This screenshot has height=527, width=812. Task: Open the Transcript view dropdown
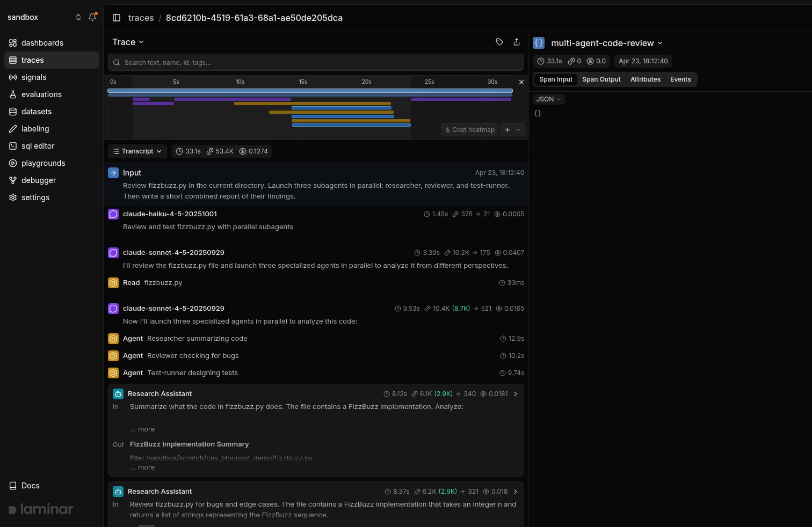pyautogui.click(x=137, y=151)
